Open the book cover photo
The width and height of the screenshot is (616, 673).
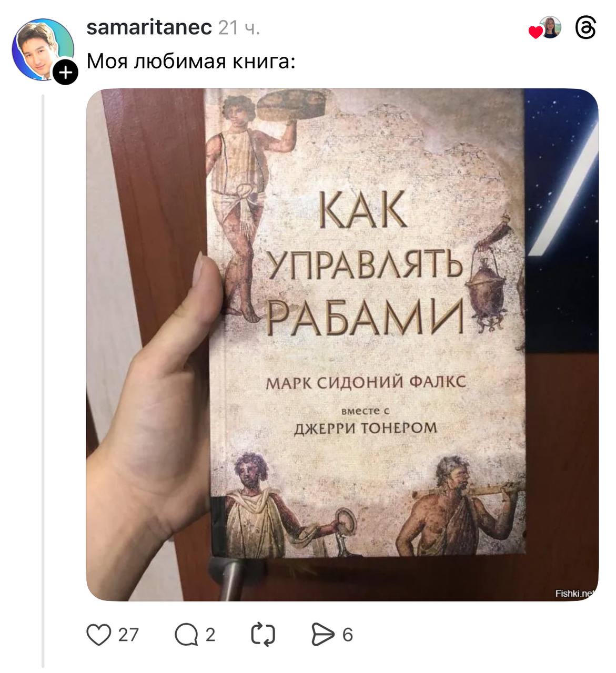coord(342,345)
